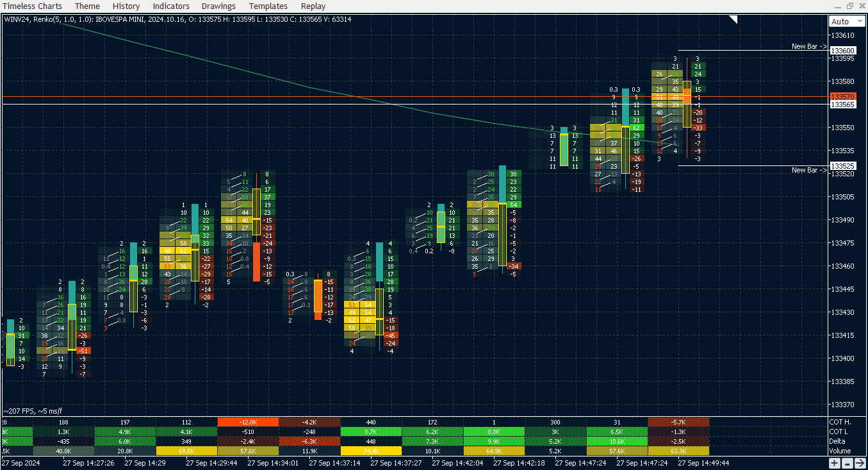Click the minus zoom-out button
The image size is (868, 470).
coord(847,463)
